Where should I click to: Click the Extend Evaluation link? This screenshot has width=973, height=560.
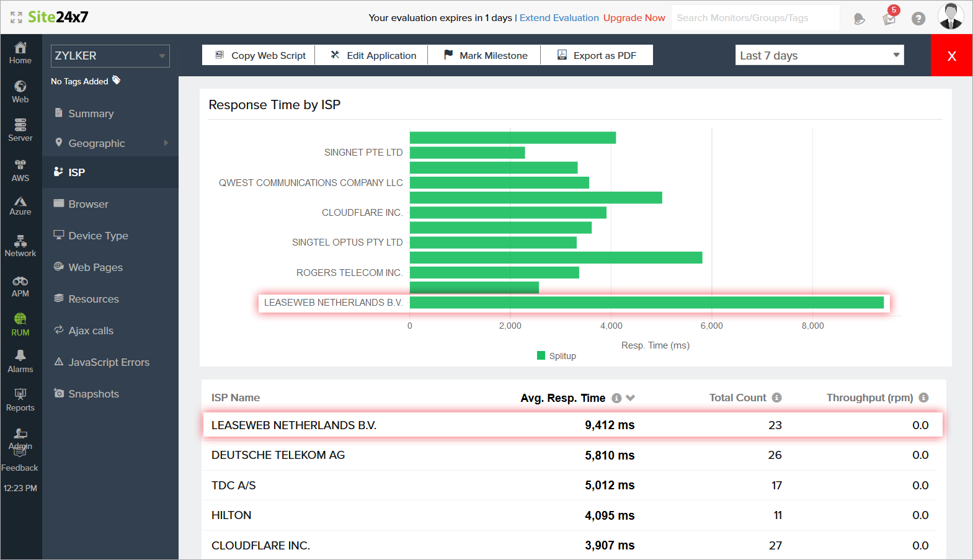point(559,18)
